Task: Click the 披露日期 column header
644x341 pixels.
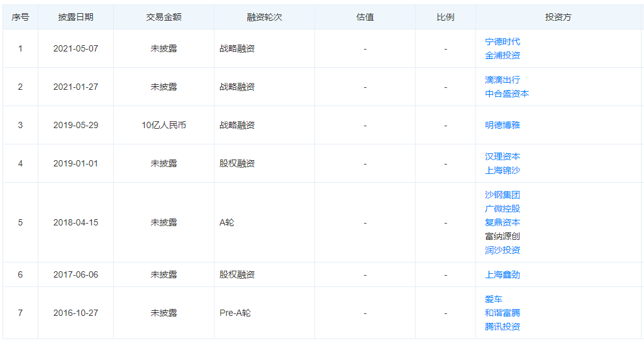Action: tap(75, 17)
